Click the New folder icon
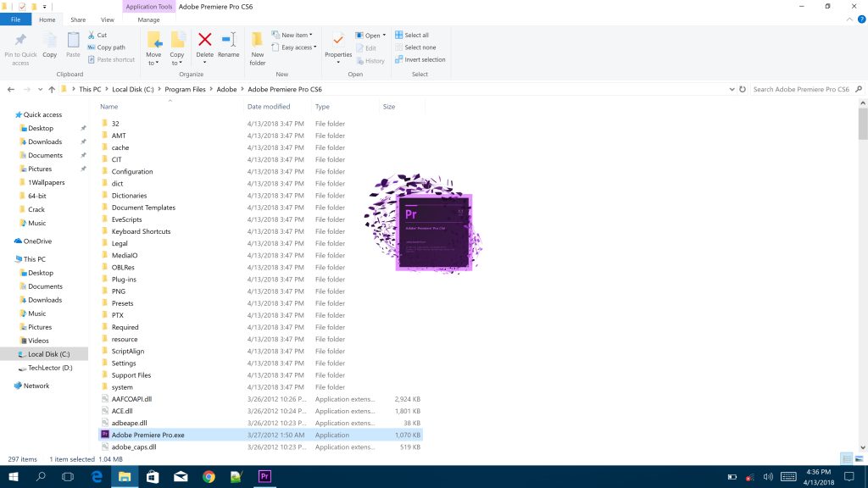 [258, 40]
